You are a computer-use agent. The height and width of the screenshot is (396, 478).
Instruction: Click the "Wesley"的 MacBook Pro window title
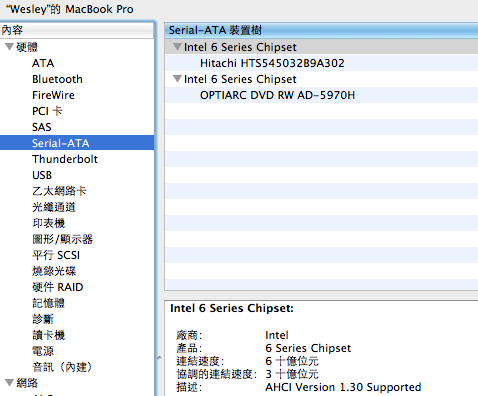point(69,9)
